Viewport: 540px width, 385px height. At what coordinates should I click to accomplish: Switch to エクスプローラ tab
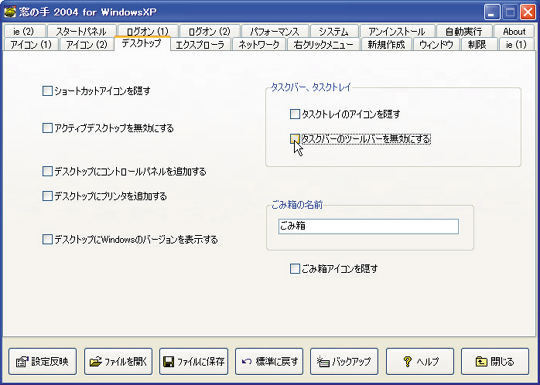pos(200,45)
